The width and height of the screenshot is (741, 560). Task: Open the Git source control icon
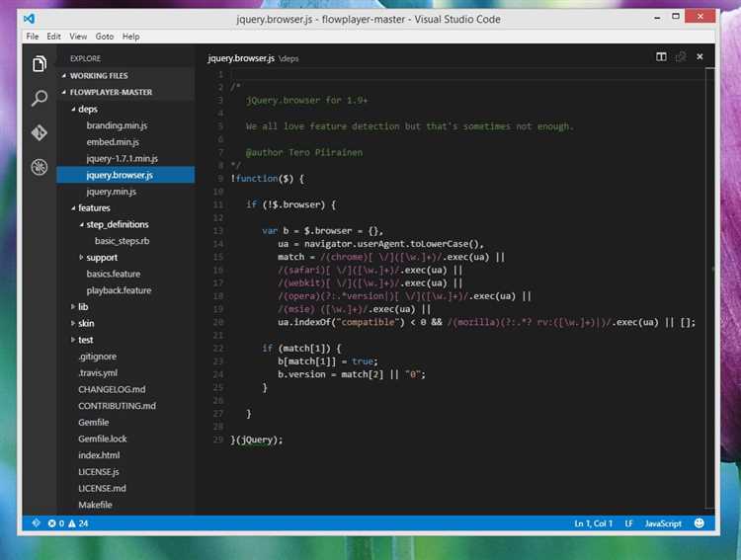tap(40, 132)
